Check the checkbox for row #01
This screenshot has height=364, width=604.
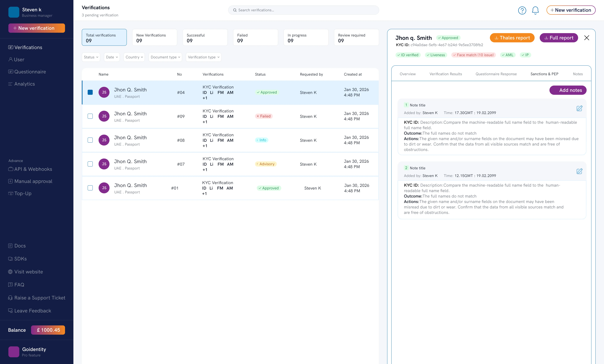click(x=90, y=188)
